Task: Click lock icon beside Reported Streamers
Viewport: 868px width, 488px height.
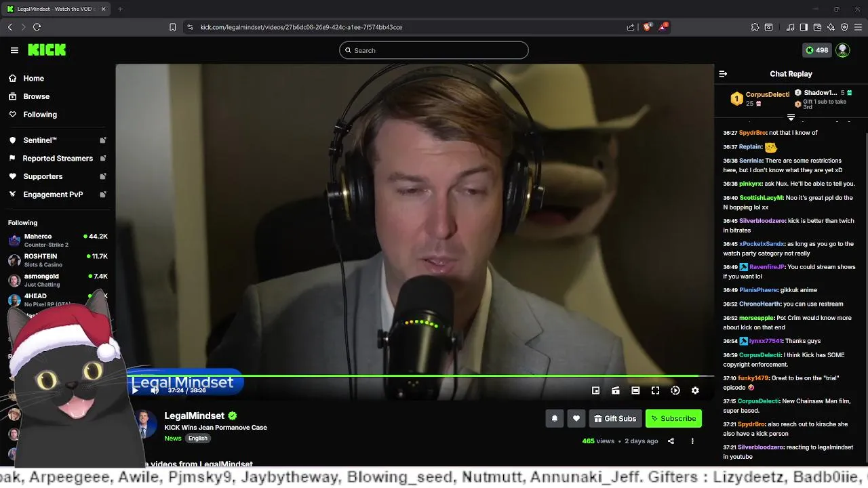Action: (x=103, y=158)
